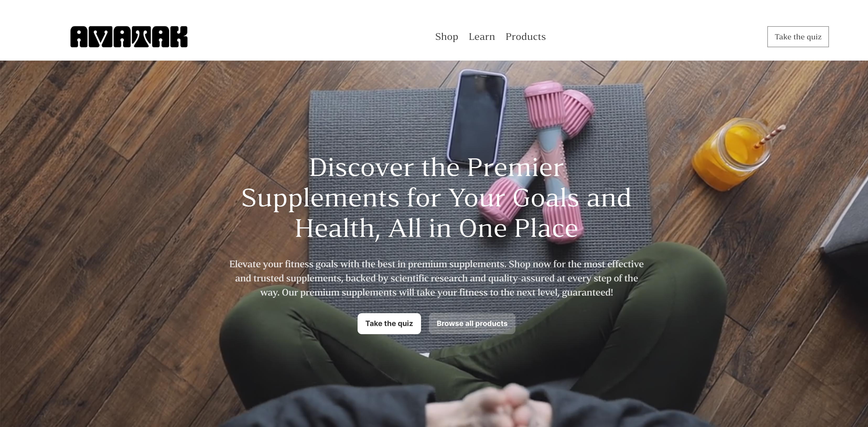Click the striped paper straw in the jar
868x427 pixels.
[770, 136]
